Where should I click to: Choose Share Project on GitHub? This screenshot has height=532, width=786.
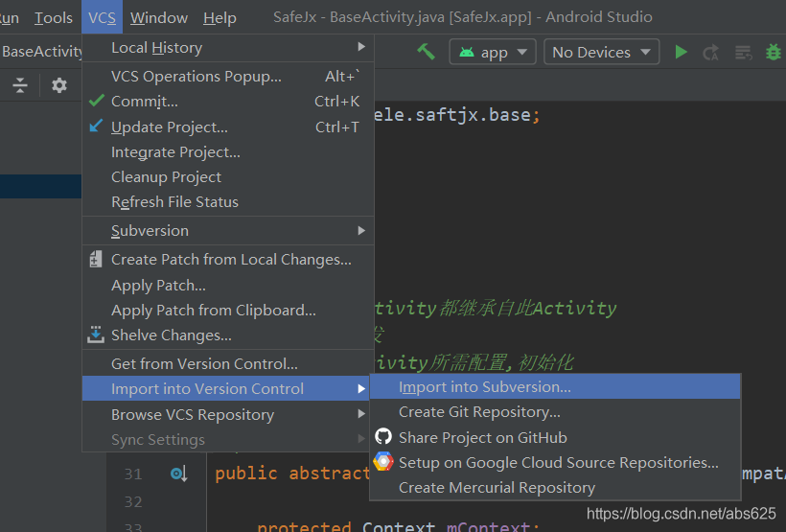click(x=482, y=437)
